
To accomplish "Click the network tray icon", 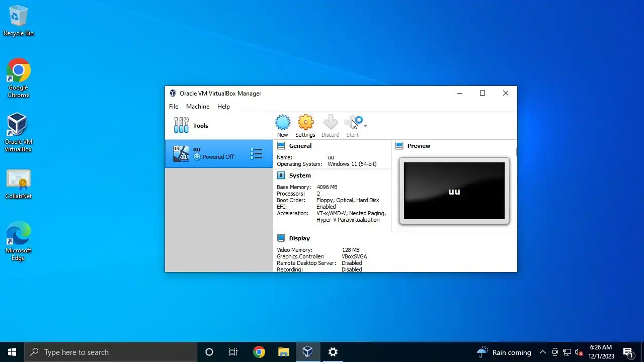I will click(x=567, y=352).
